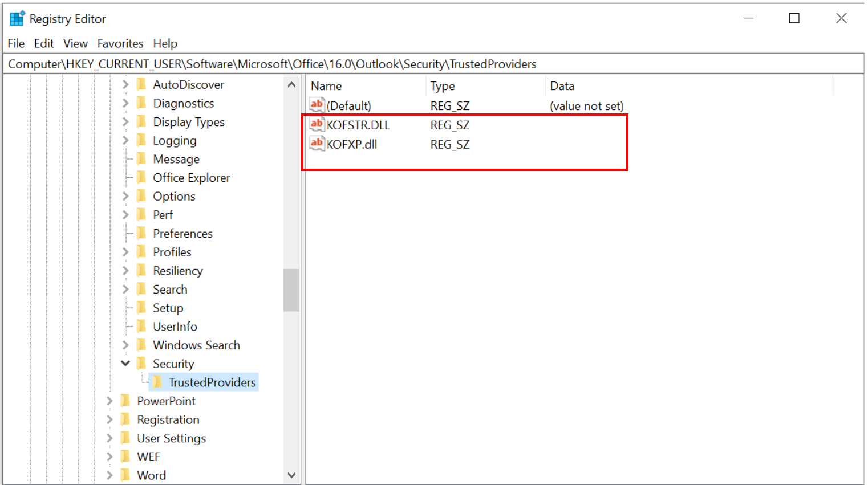Collapse the Security key
This screenshot has width=868, height=485.
[125, 363]
